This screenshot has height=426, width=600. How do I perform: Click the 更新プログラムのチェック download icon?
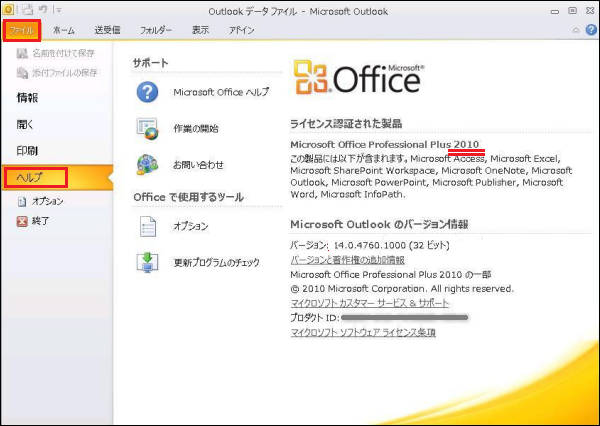147,263
